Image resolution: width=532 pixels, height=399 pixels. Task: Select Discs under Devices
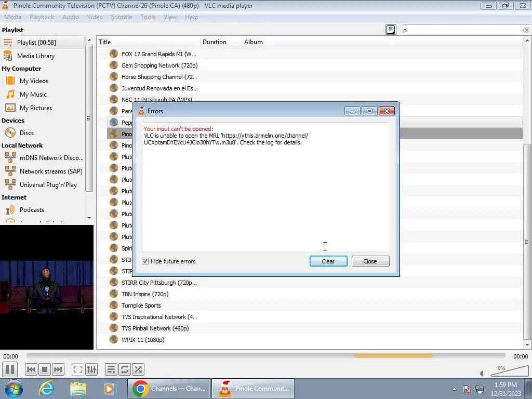pyautogui.click(x=42, y=132)
